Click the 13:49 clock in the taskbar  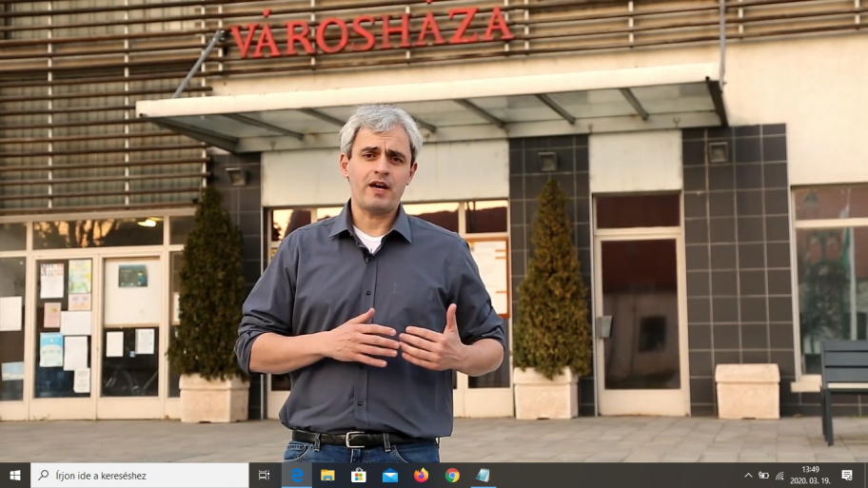[x=810, y=475]
